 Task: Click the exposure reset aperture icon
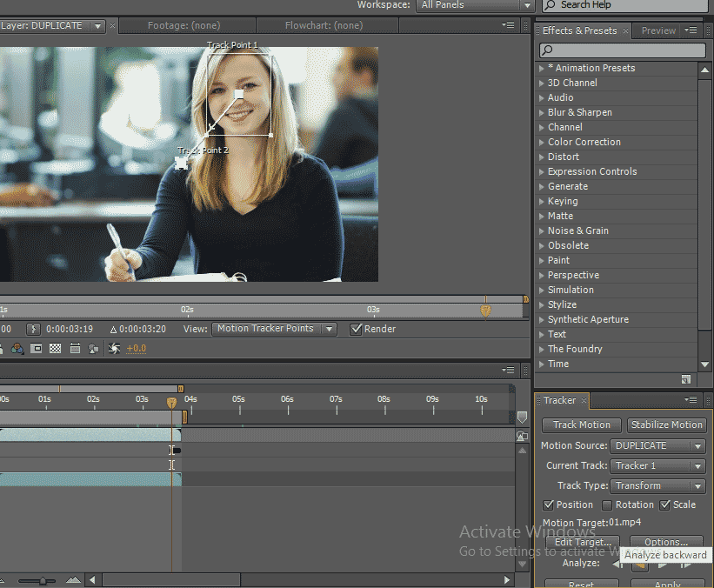tap(114, 349)
